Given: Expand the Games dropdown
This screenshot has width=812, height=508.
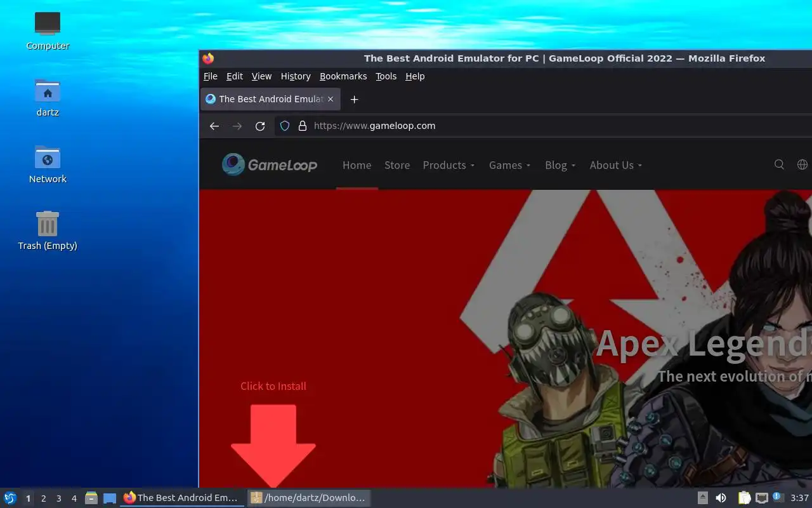Looking at the screenshot, I should [509, 165].
